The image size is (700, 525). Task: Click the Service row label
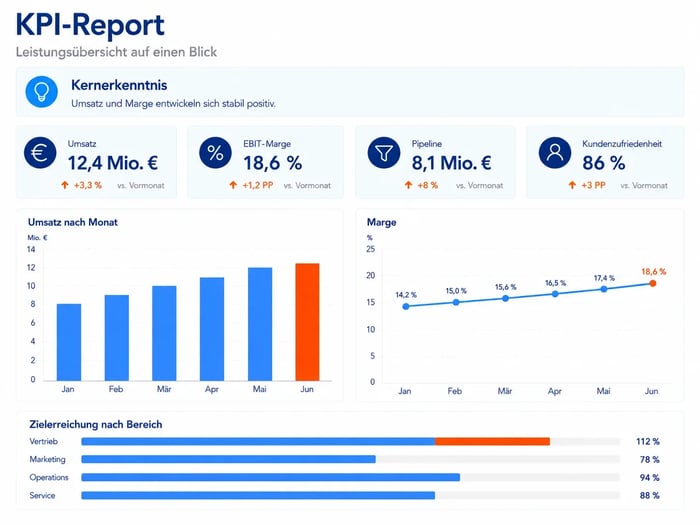[x=42, y=496]
